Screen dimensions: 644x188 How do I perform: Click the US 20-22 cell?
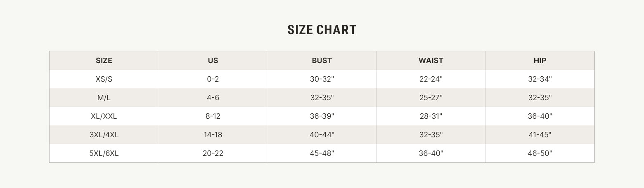[x=213, y=153]
